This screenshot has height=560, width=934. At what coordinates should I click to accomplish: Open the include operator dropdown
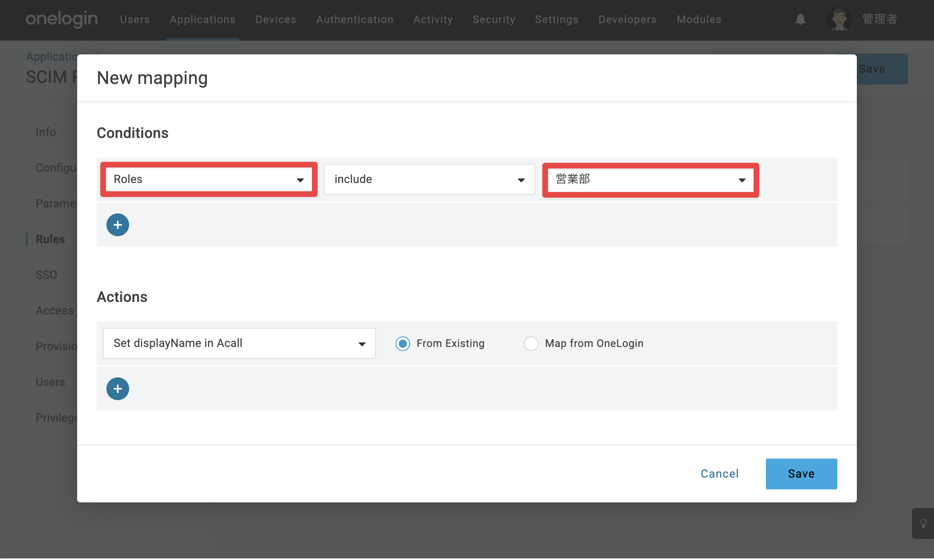click(430, 179)
